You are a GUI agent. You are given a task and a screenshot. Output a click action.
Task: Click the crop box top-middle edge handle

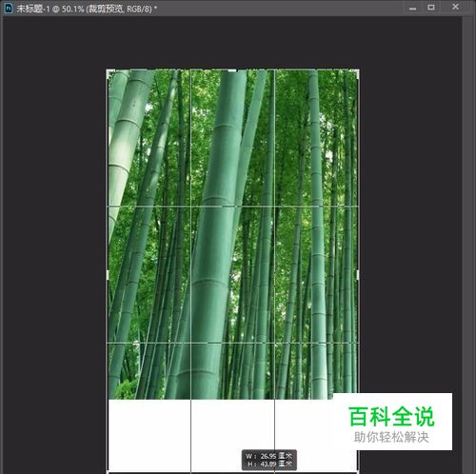232,70
